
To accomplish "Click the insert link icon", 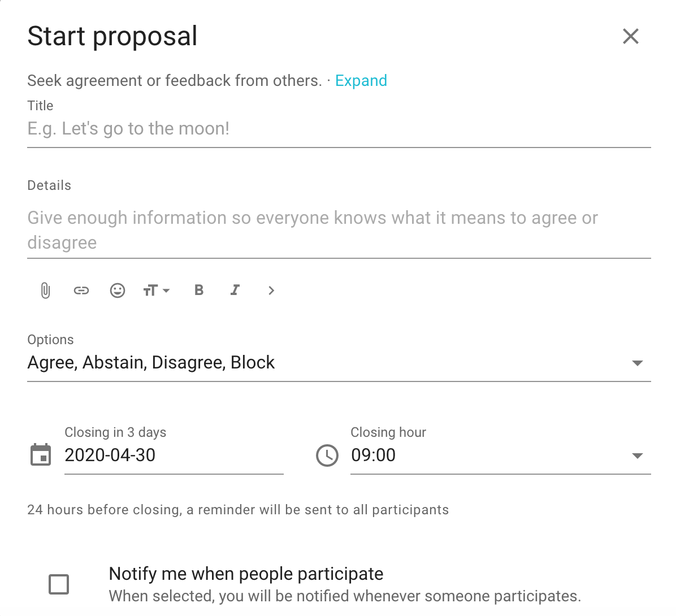I will point(81,290).
